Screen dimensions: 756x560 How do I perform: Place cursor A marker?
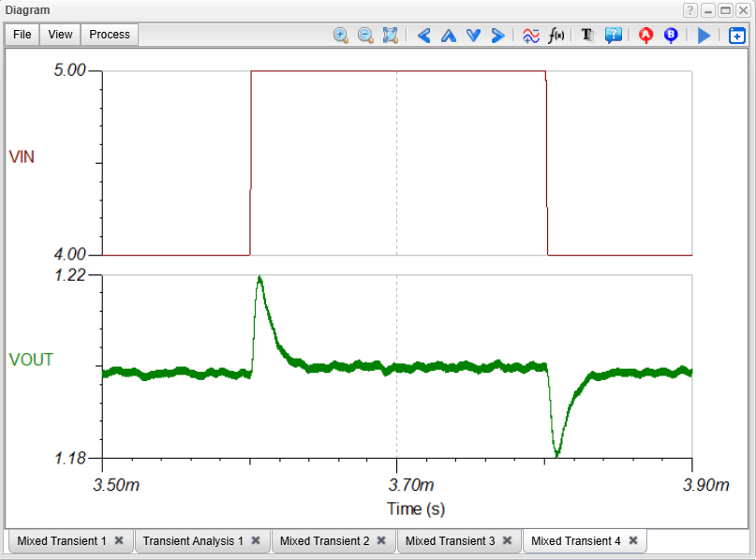tap(645, 35)
